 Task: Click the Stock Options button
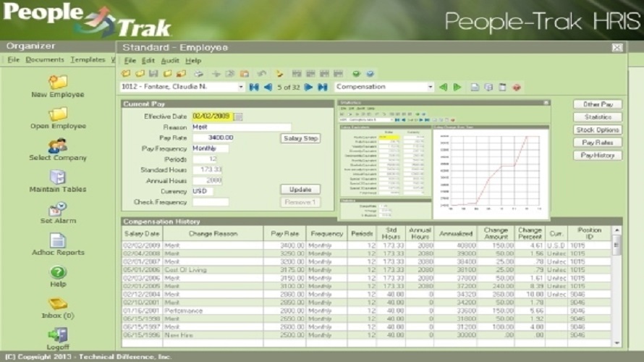598,130
